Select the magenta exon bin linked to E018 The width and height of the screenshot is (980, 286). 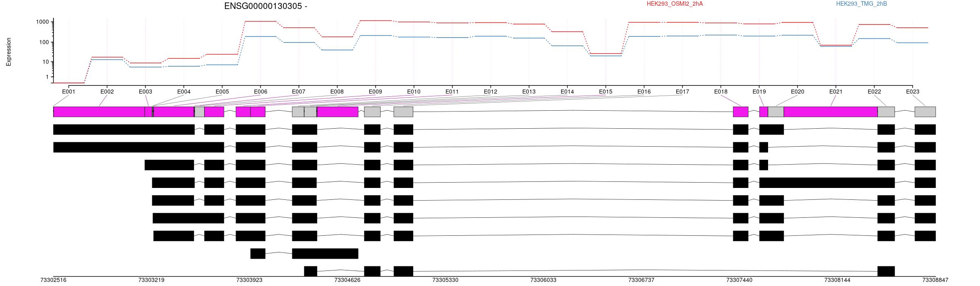click(741, 112)
